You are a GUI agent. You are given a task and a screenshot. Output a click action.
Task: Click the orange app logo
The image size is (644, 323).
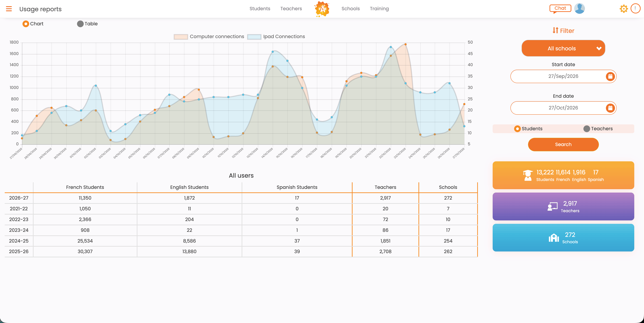[x=322, y=9]
